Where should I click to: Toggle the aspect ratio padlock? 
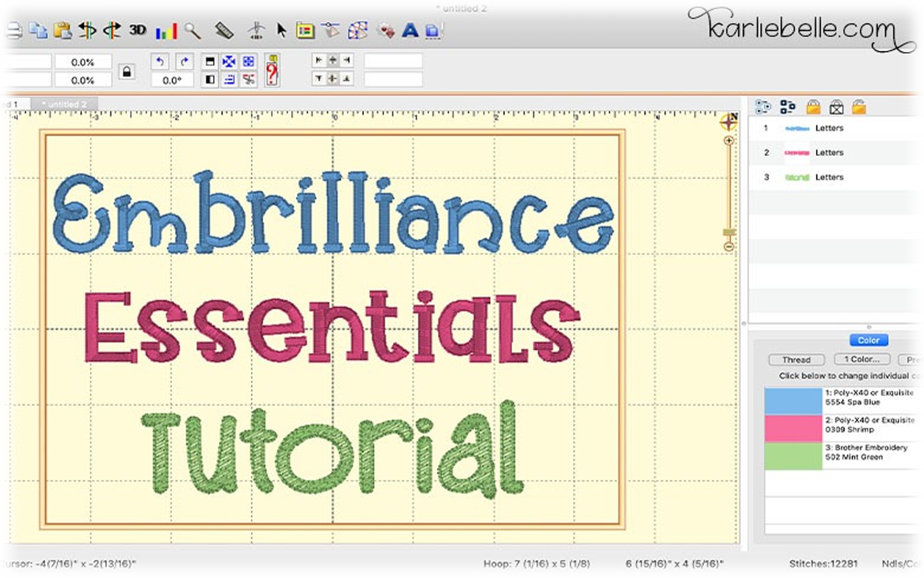pyautogui.click(x=126, y=72)
